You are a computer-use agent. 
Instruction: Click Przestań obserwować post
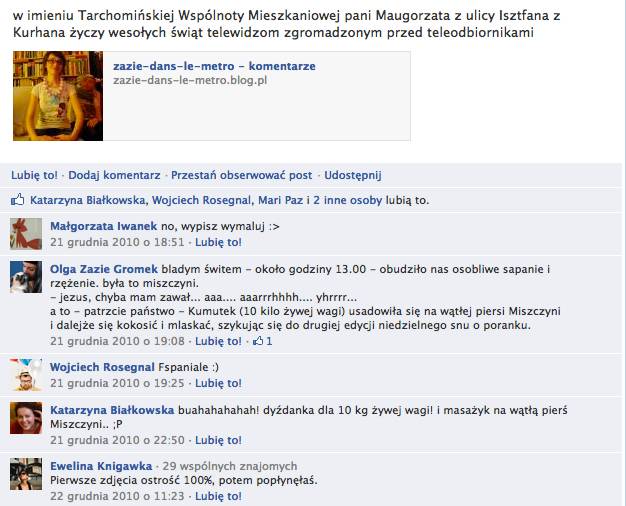242,175
